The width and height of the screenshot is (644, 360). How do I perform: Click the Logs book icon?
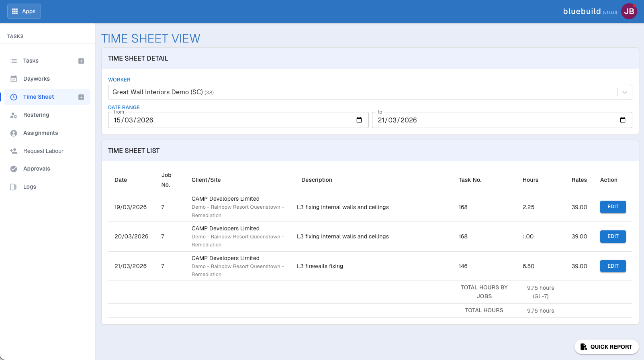[x=14, y=187]
